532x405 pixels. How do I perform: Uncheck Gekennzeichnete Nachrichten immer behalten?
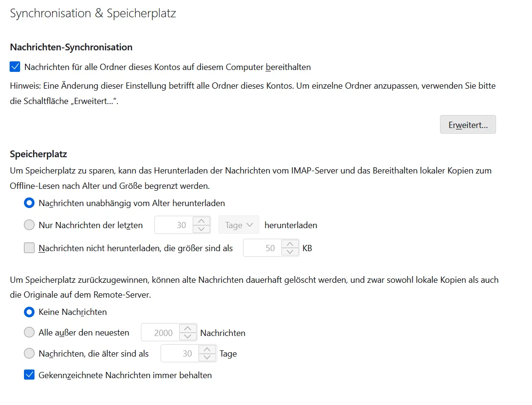pyautogui.click(x=29, y=375)
